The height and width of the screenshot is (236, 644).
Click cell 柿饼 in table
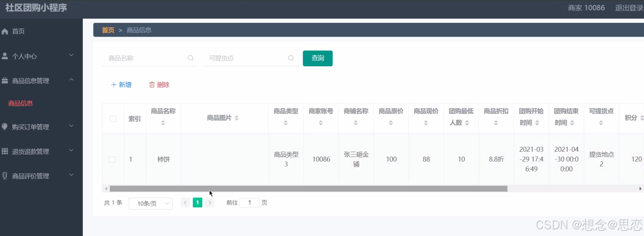(163, 159)
